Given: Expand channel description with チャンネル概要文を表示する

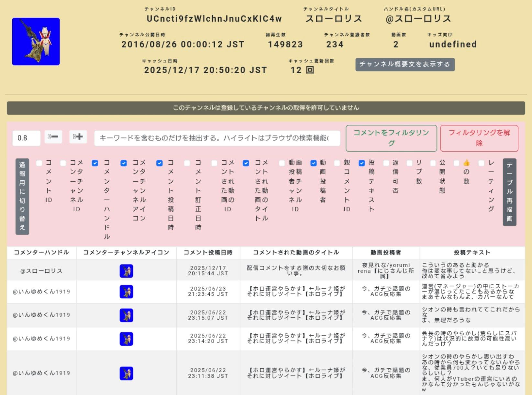Looking at the screenshot, I should tap(405, 64).
